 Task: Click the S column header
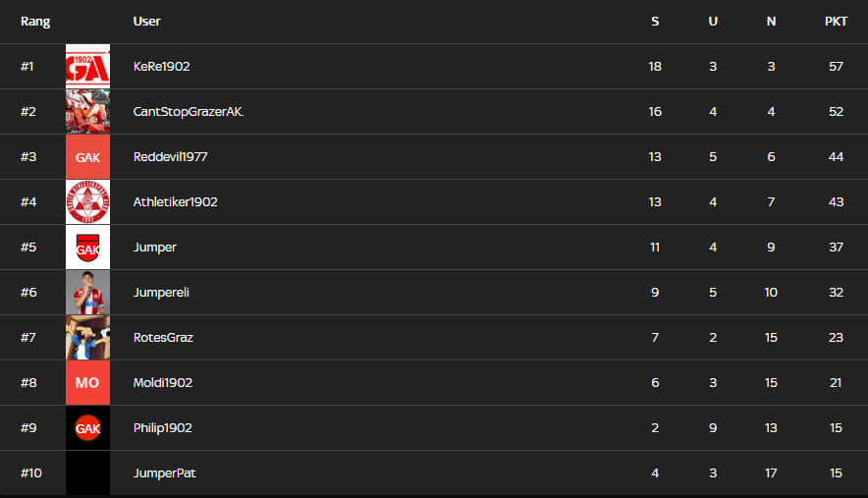point(655,22)
